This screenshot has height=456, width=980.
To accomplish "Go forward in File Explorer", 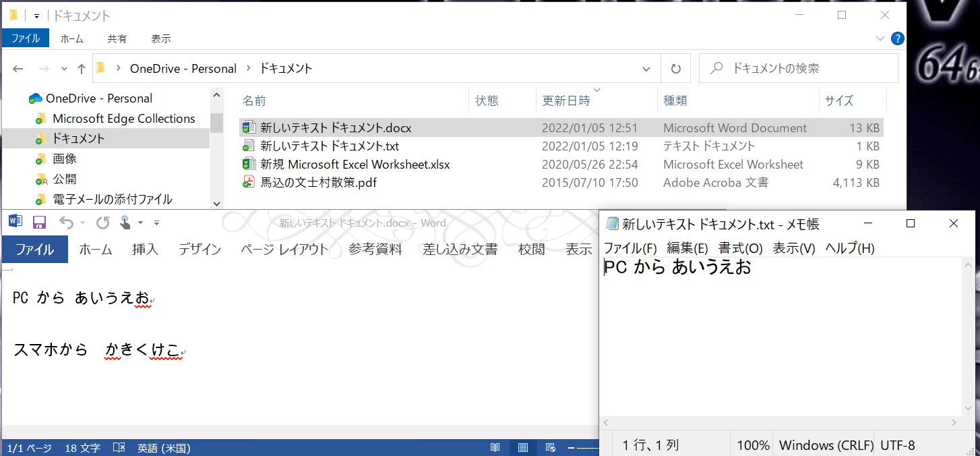I will (44, 68).
